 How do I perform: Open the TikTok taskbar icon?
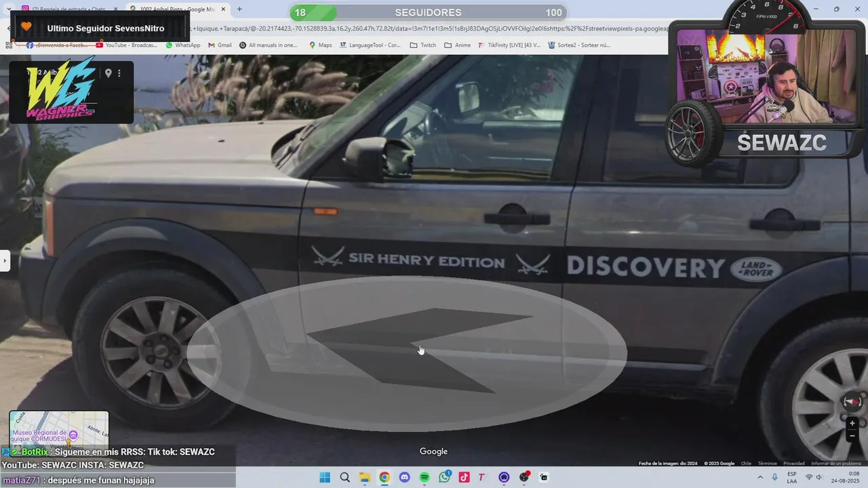(x=464, y=477)
